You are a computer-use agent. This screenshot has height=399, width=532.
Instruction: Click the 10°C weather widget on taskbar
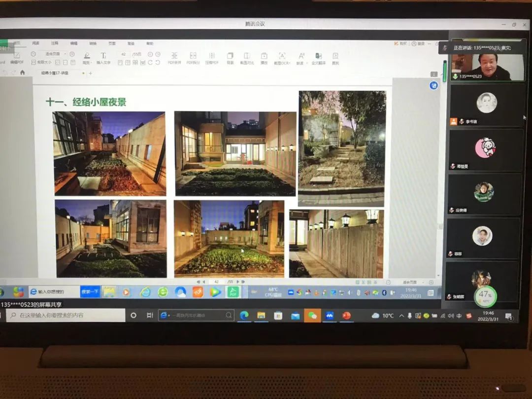coord(382,316)
